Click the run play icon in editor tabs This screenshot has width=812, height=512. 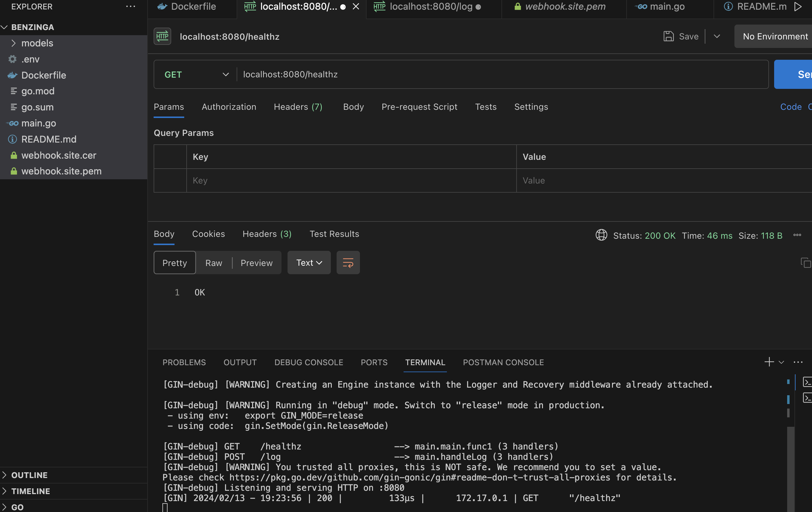point(798,6)
